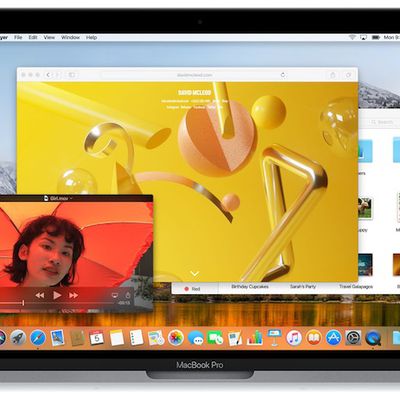The width and height of the screenshot is (400, 400).
Task: Open Messages blue bubble in Dock
Action: pos(195,338)
